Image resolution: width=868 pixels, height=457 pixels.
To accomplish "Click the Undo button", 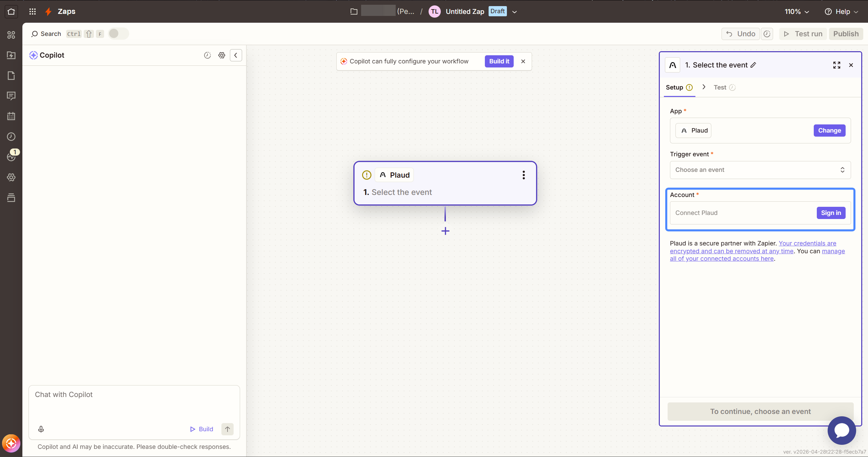I will pos(741,34).
